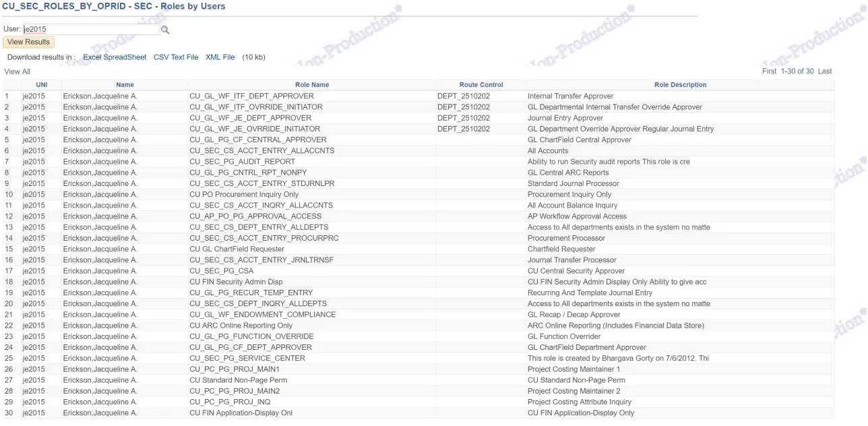This screenshot has height=426, width=868.
Task: Select role CU GL ChartField Requester
Action: click(237, 249)
